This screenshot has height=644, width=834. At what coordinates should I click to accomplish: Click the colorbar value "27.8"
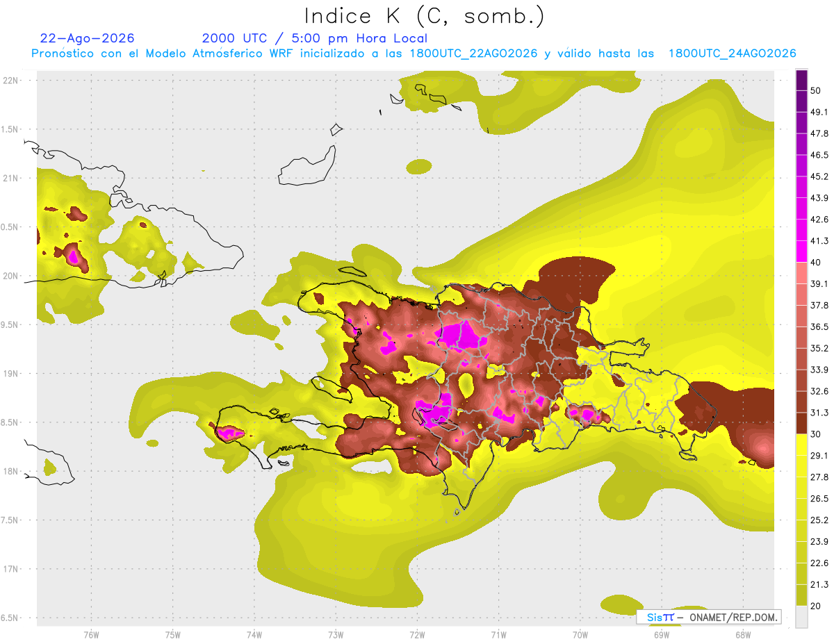(819, 477)
